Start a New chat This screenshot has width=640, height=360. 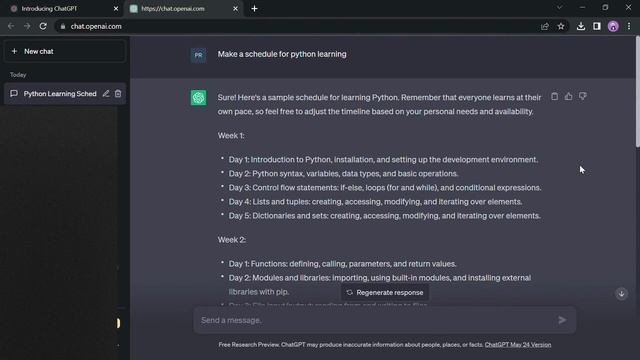[64, 51]
